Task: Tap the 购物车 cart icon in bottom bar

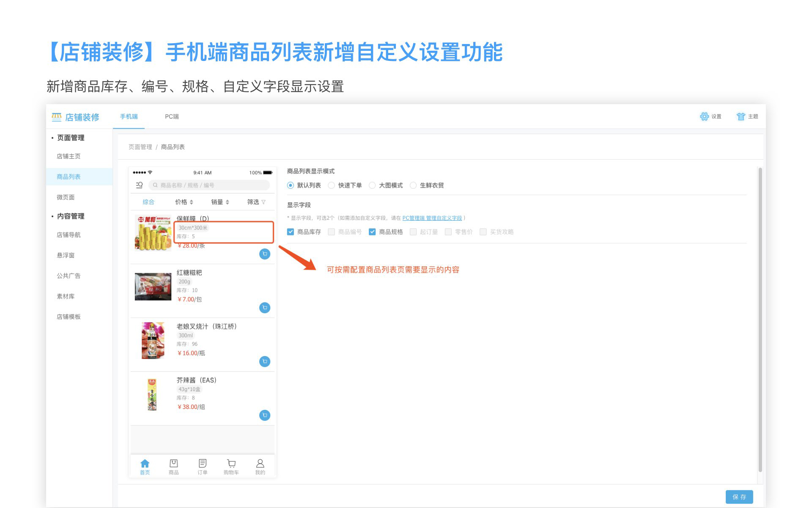Action: click(231, 464)
